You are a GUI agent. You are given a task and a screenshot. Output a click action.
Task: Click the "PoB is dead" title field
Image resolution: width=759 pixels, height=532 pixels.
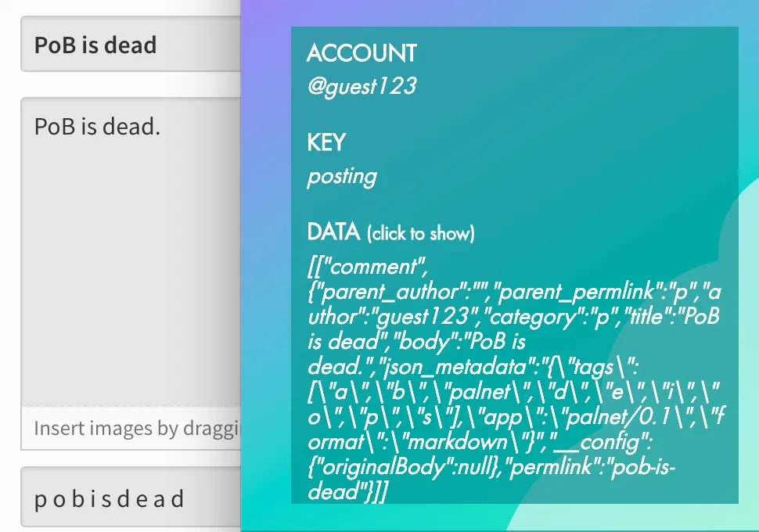coord(131,44)
